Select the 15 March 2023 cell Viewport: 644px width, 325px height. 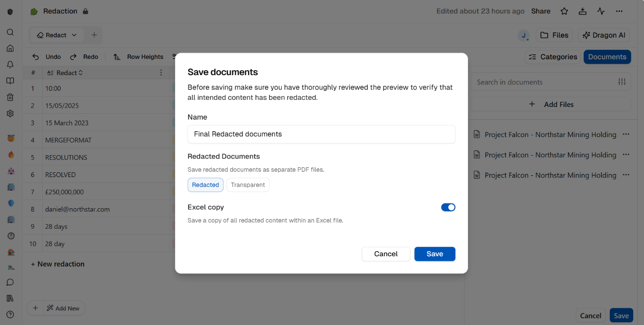tap(107, 123)
